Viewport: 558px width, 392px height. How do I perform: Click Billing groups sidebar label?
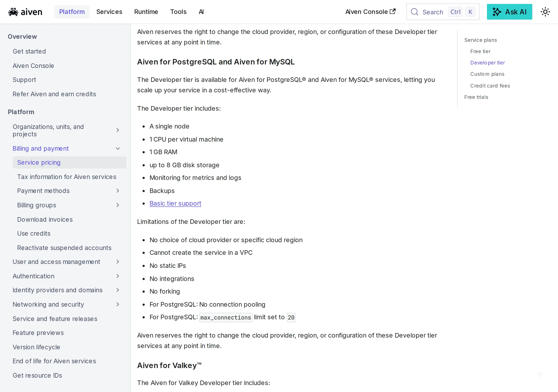(x=37, y=205)
